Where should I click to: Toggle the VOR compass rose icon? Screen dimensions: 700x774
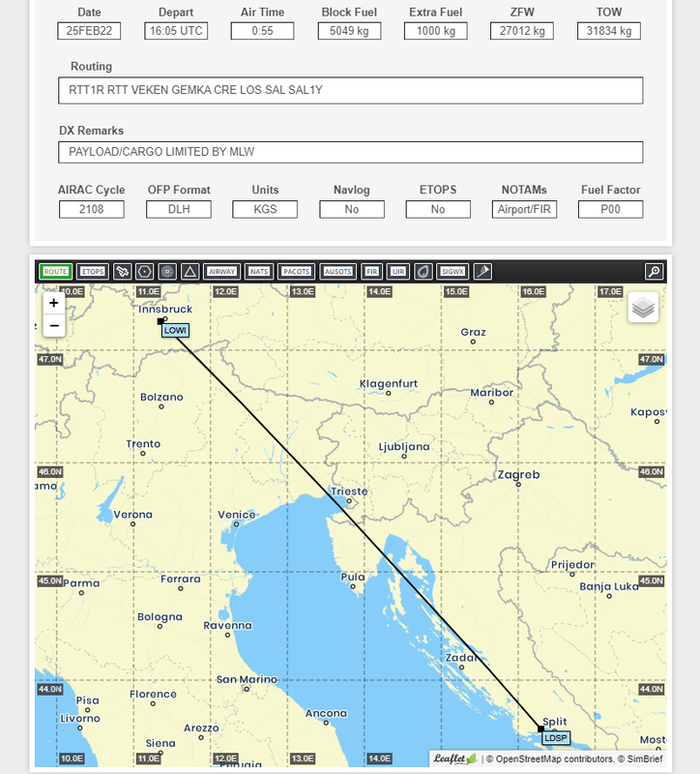pos(167,272)
